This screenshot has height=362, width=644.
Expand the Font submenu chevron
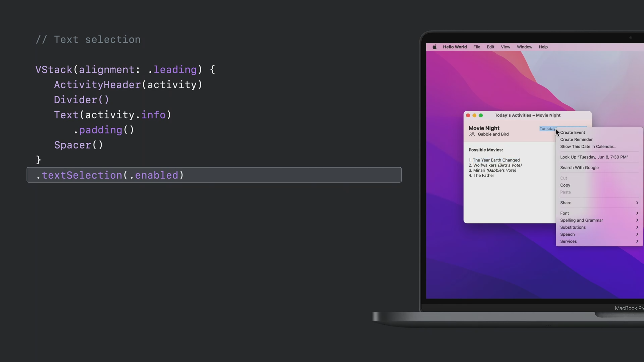coord(637,213)
